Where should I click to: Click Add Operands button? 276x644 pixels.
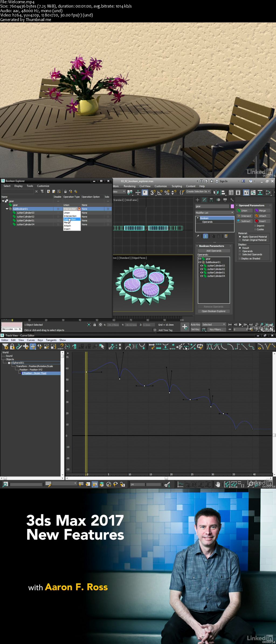(214, 251)
